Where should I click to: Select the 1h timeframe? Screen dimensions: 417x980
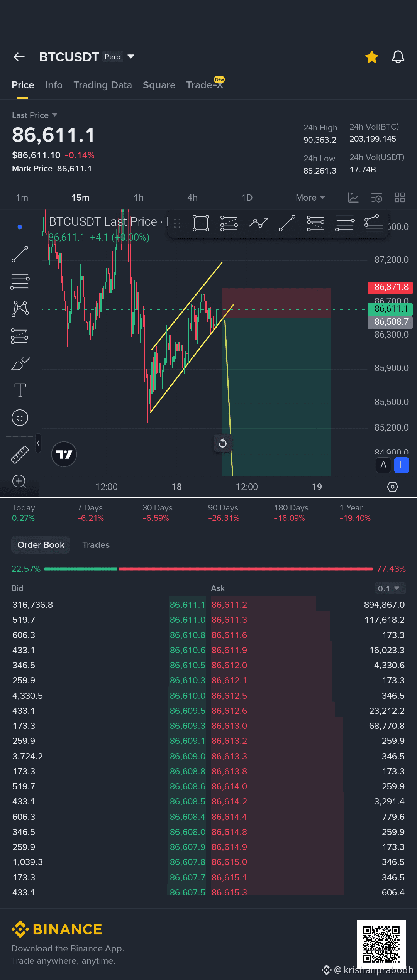tap(139, 198)
